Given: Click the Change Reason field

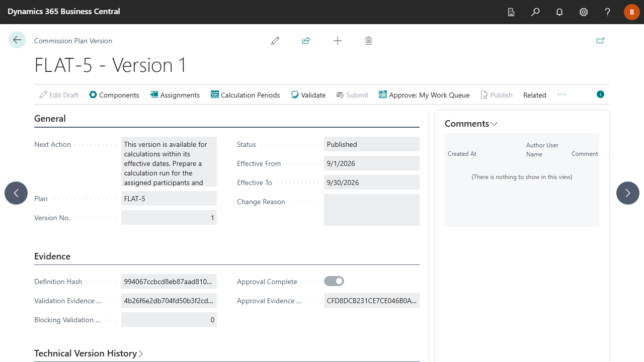Looking at the screenshot, I should tap(372, 210).
